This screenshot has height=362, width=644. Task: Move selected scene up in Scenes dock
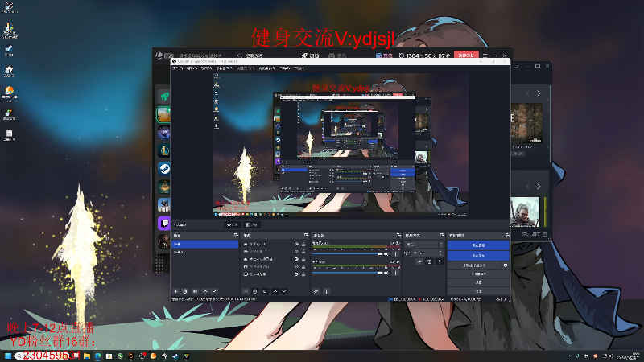tap(205, 291)
